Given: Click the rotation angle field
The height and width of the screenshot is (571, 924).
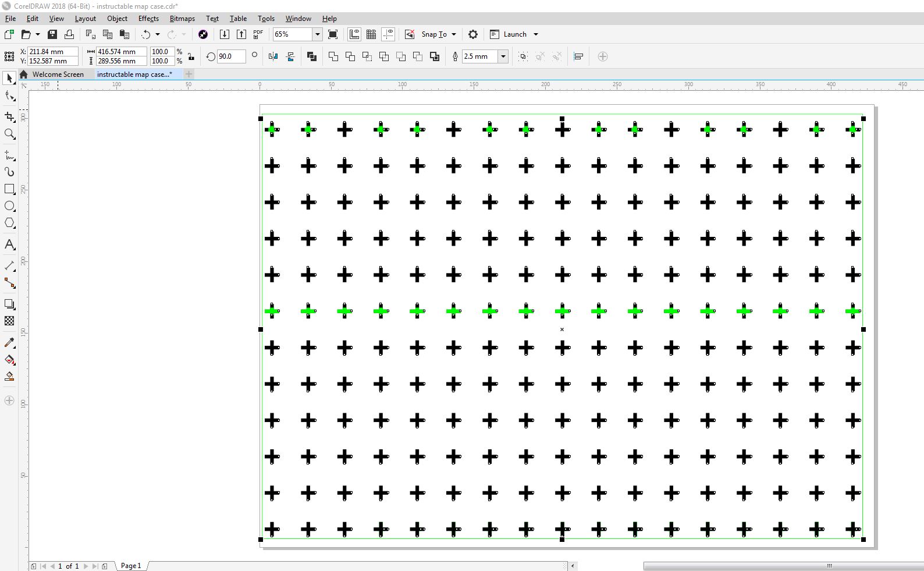Looking at the screenshot, I should pos(231,56).
